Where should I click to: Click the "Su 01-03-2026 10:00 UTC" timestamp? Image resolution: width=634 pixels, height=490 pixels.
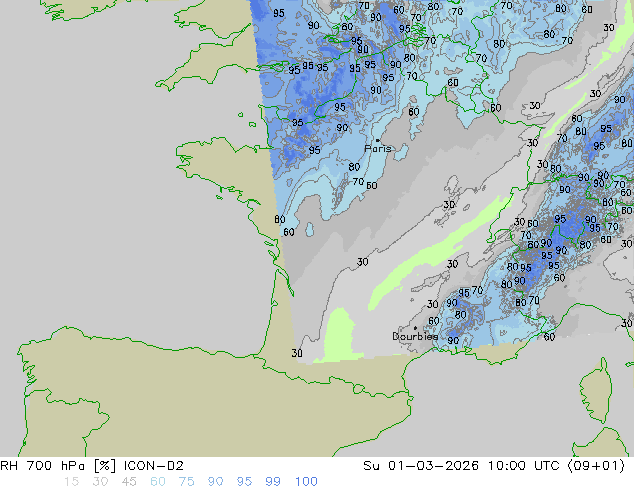point(461,466)
